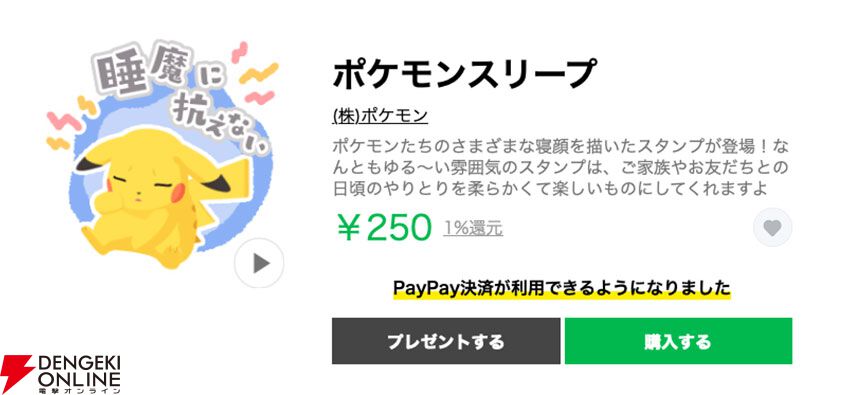Click Pikachu's red cheek on the sticker
Image resolution: width=843 pixels, height=395 pixels.
click(178, 189)
